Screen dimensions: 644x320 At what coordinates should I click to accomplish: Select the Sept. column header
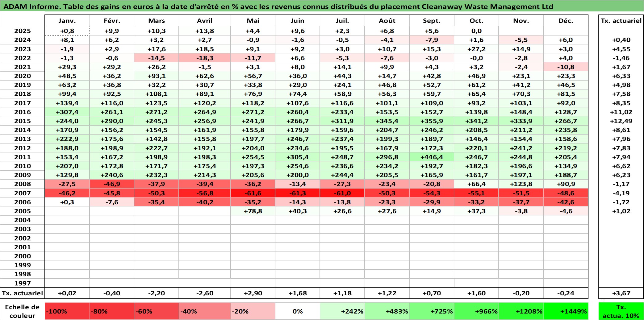click(x=432, y=21)
